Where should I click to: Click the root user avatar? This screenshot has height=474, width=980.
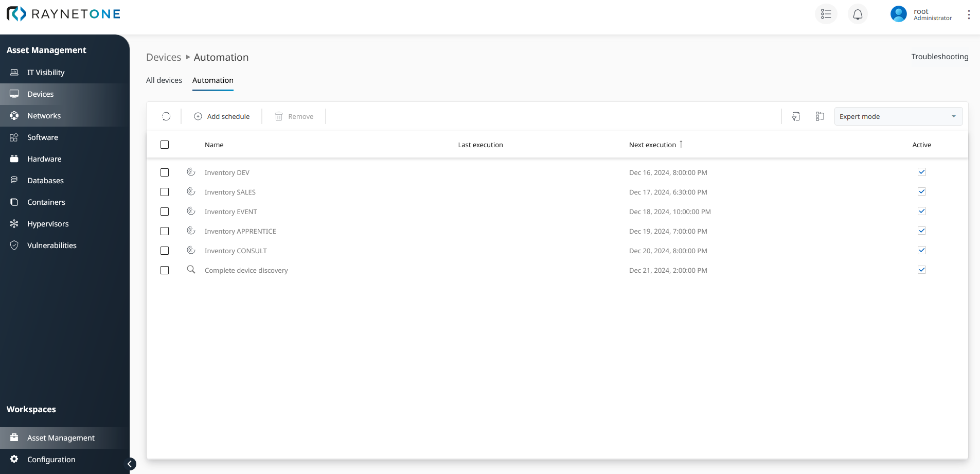click(x=898, y=14)
